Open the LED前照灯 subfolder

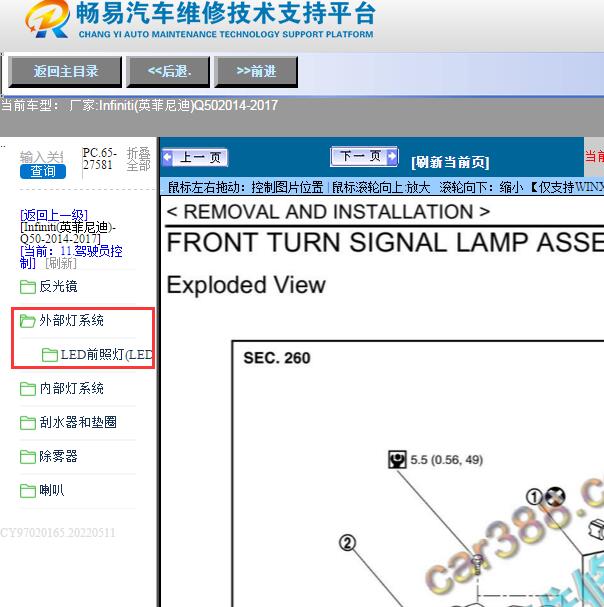[x=106, y=355]
